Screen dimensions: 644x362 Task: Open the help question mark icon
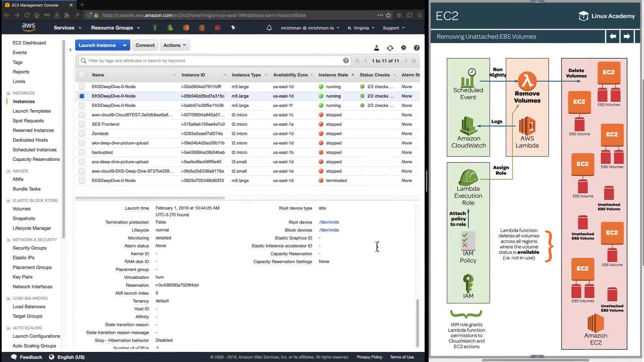[417, 48]
